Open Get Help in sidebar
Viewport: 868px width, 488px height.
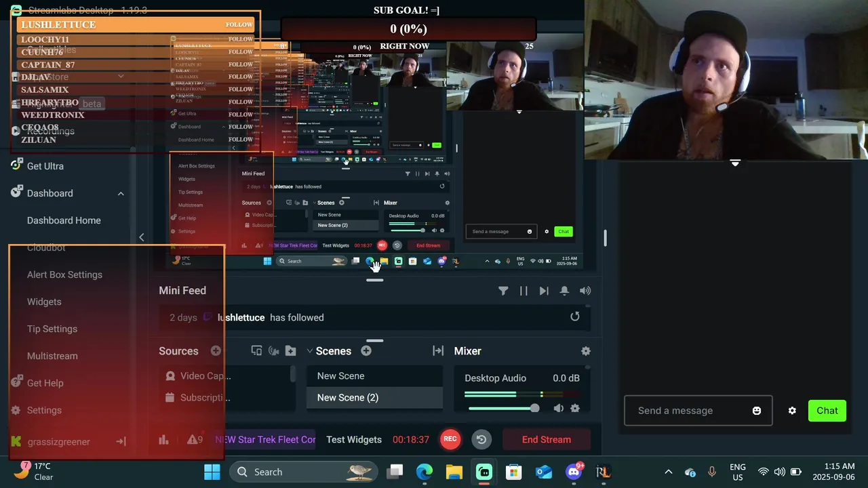(45, 383)
